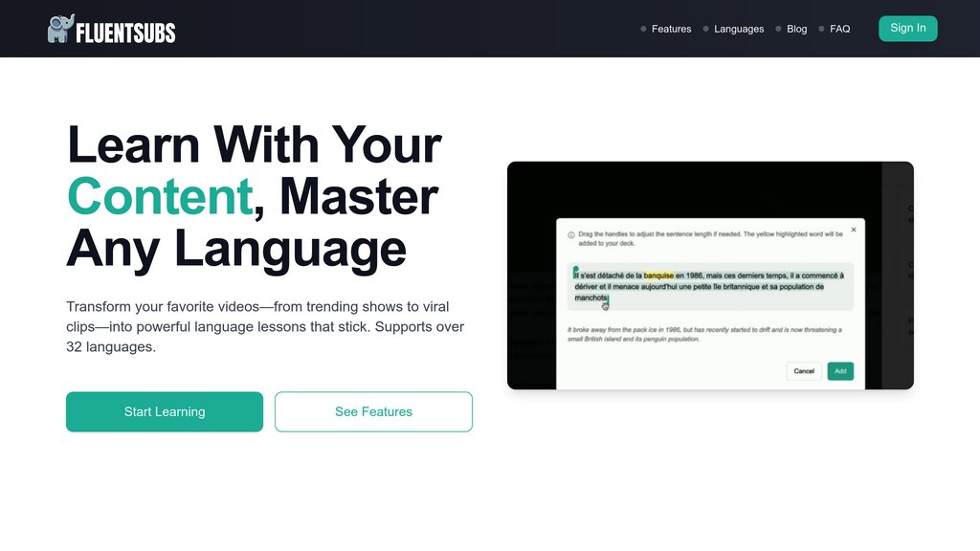Click the elephant mascot logo icon
Image resolution: width=980 pixels, height=551 pixels.
pos(61,29)
